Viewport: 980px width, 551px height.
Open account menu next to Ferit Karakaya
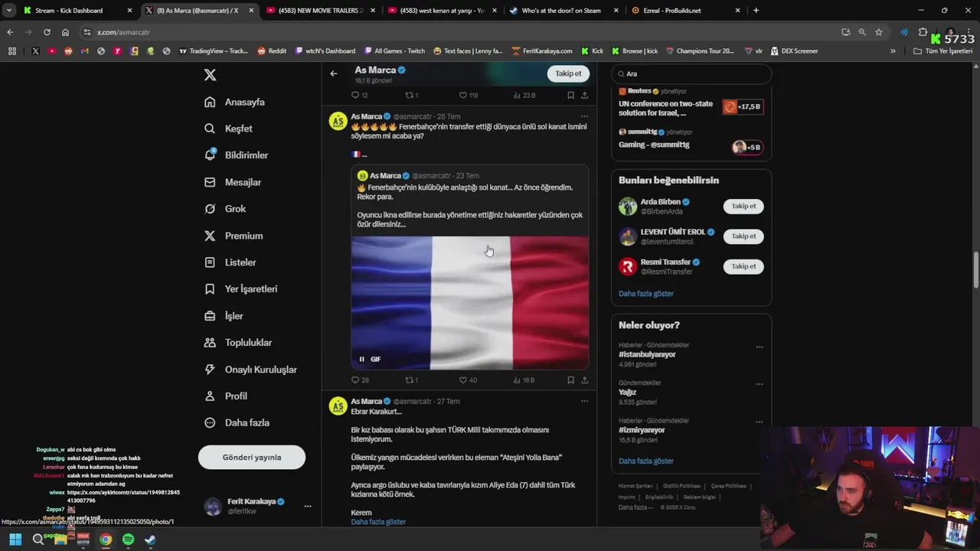point(307,507)
